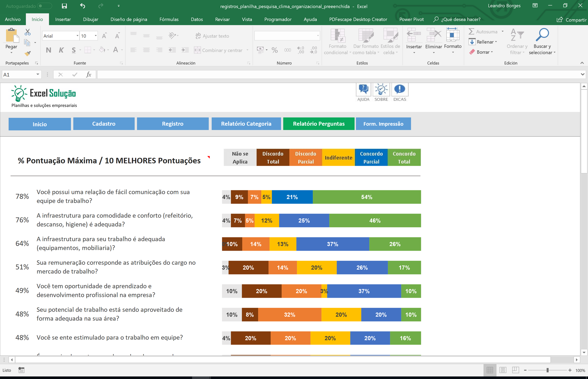Click the Undo arrow icon

(83, 6)
